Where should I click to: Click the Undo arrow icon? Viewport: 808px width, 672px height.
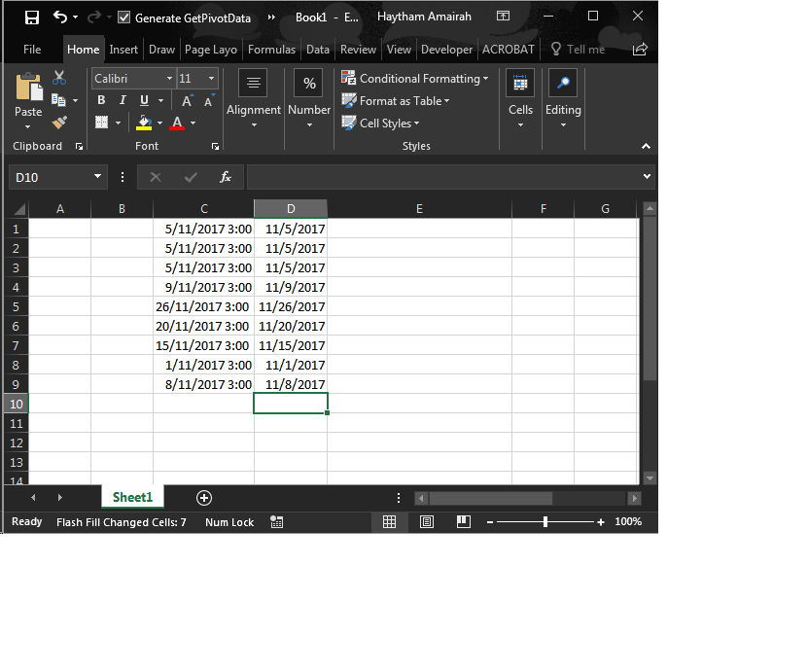coord(59,17)
